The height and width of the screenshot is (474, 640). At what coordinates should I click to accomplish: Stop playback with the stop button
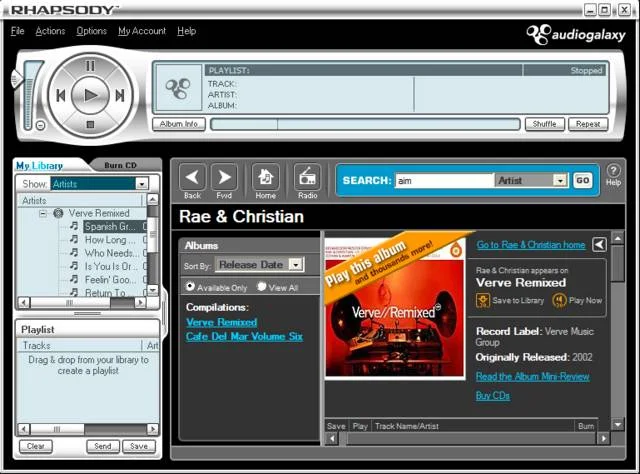point(90,124)
